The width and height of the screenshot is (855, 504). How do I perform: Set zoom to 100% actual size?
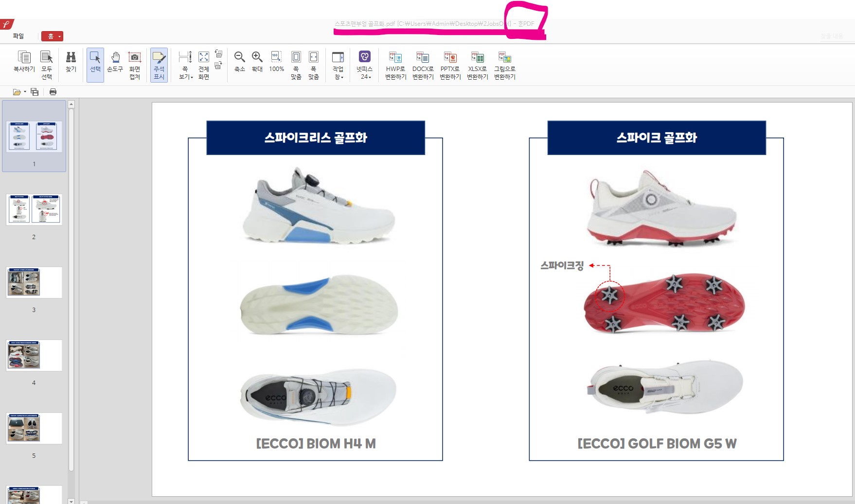(276, 62)
